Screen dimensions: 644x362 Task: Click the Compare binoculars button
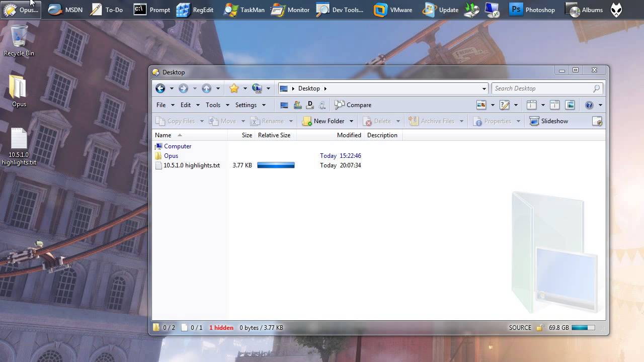353,105
